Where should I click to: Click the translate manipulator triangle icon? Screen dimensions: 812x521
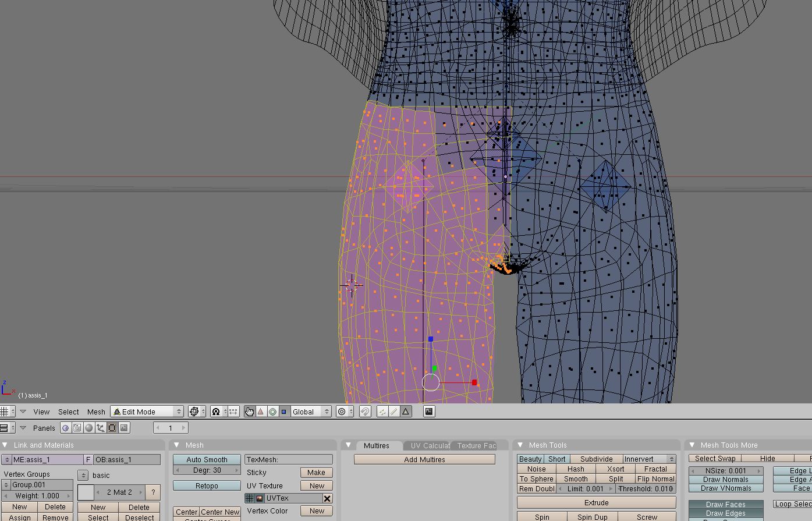[x=261, y=412]
